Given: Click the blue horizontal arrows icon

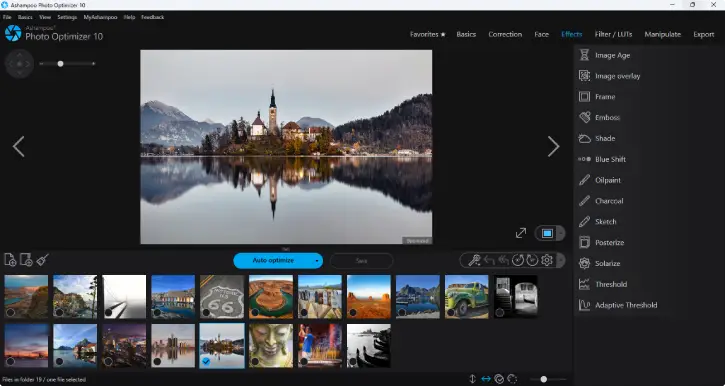Looking at the screenshot, I should click(x=485, y=379).
